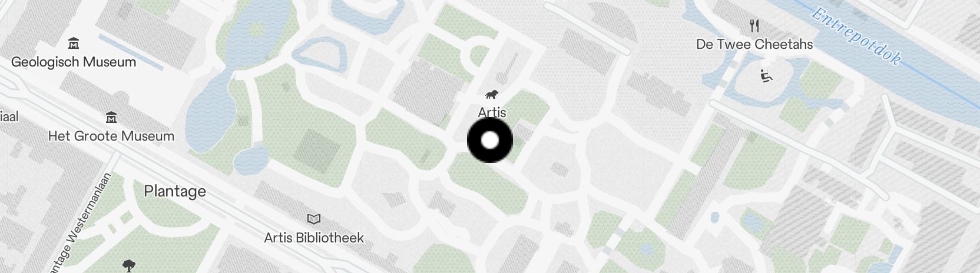Screen dimensions: 980x273
Task: Select the Het Groote Museum text label
Action: tap(111, 136)
